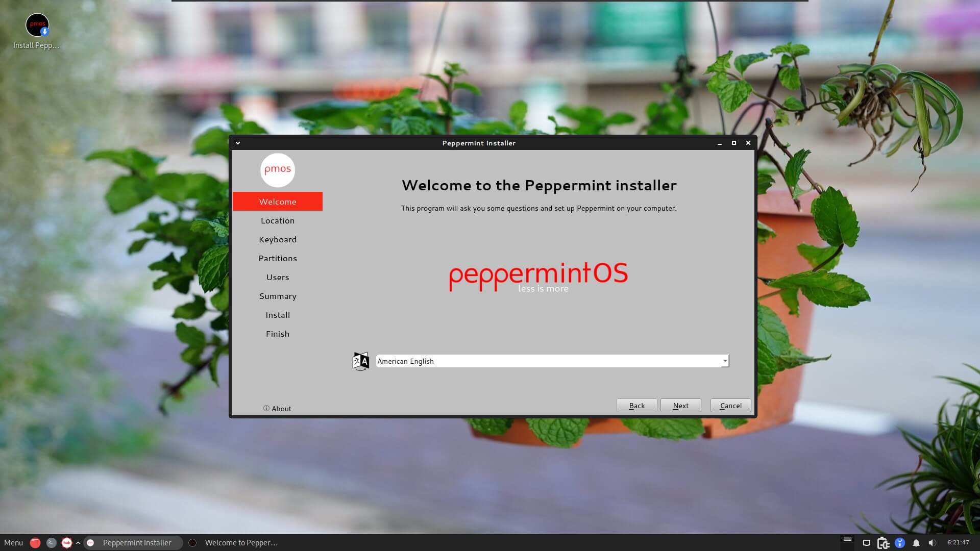980x551 pixels.
Task: Click the About info button
Action: pos(277,408)
